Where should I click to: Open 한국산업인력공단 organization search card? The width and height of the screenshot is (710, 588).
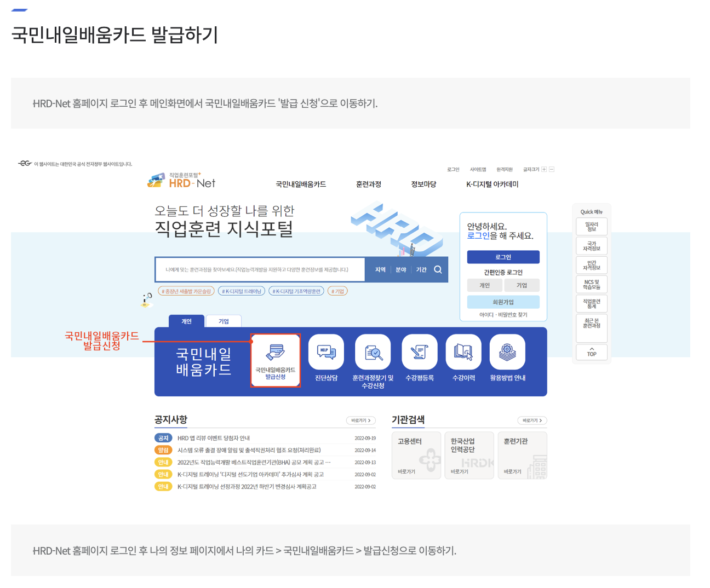[x=469, y=456]
